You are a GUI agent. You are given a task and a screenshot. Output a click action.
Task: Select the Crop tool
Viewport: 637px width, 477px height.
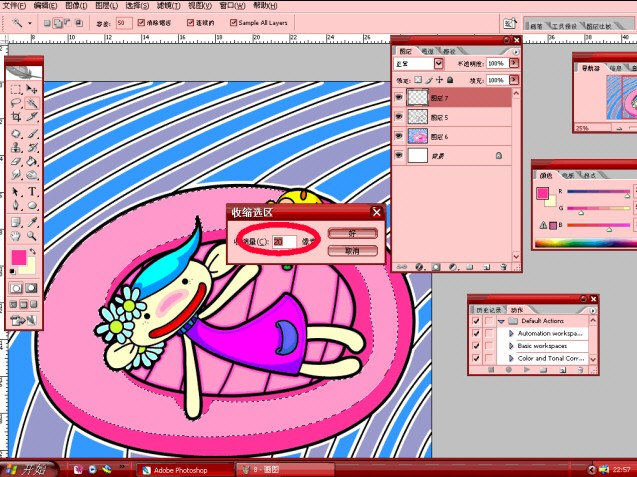point(16,117)
